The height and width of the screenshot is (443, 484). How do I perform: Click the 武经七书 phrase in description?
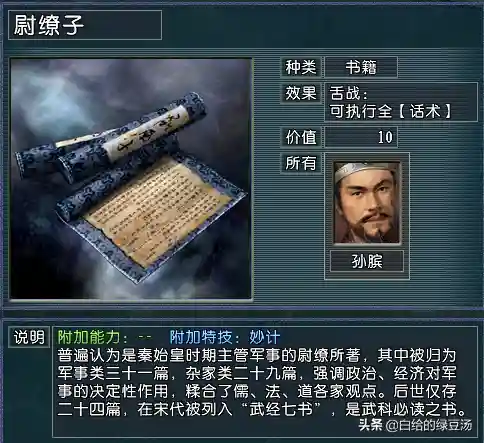tap(282, 409)
